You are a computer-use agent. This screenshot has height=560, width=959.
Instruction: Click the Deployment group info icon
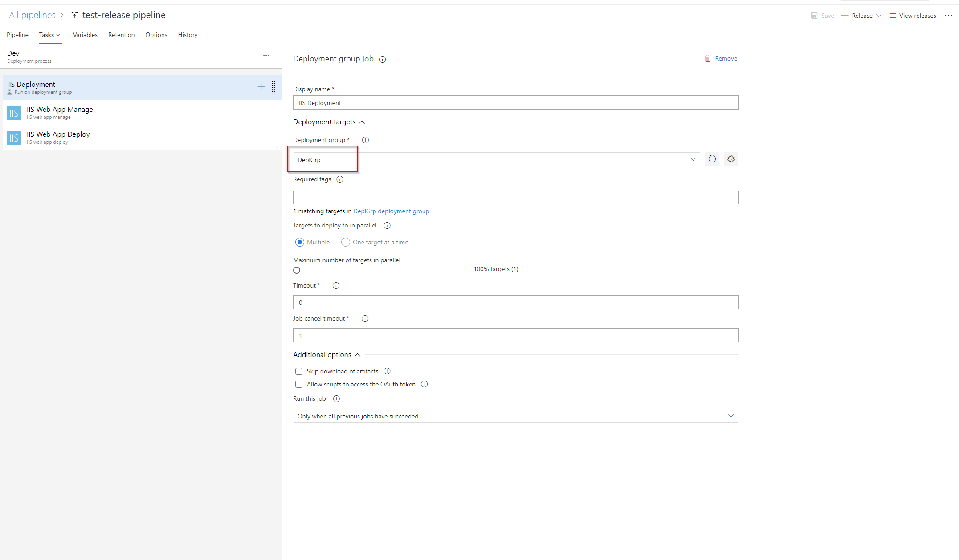[x=366, y=140]
